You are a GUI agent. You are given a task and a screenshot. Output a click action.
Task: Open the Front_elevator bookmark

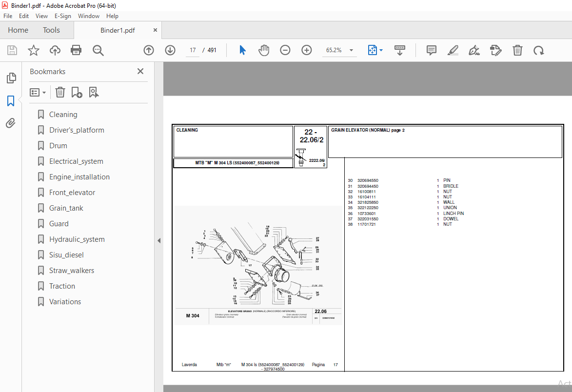(72, 193)
